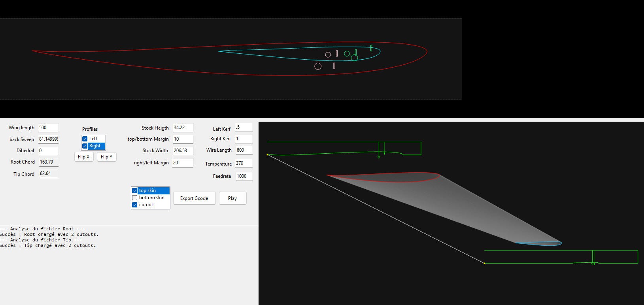644x305 pixels.
Task: Click the Feedrate input field
Action: [x=244, y=176]
